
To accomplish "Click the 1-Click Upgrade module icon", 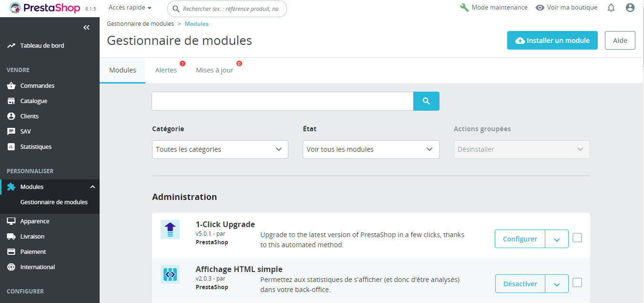I will [170, 230].
